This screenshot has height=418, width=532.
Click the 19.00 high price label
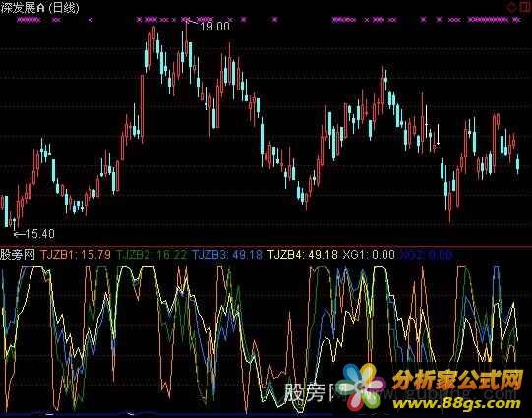214,27
